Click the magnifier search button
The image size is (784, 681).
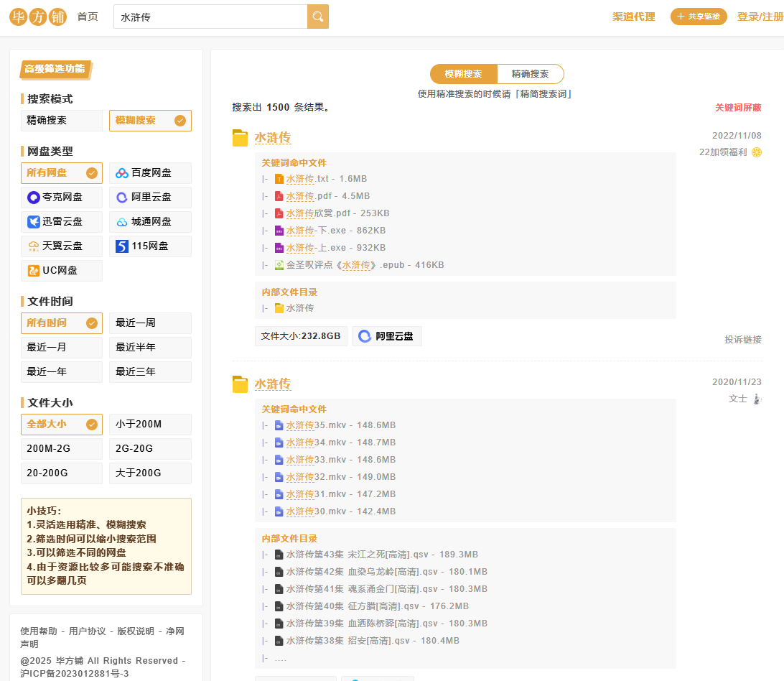click(317, 17)
